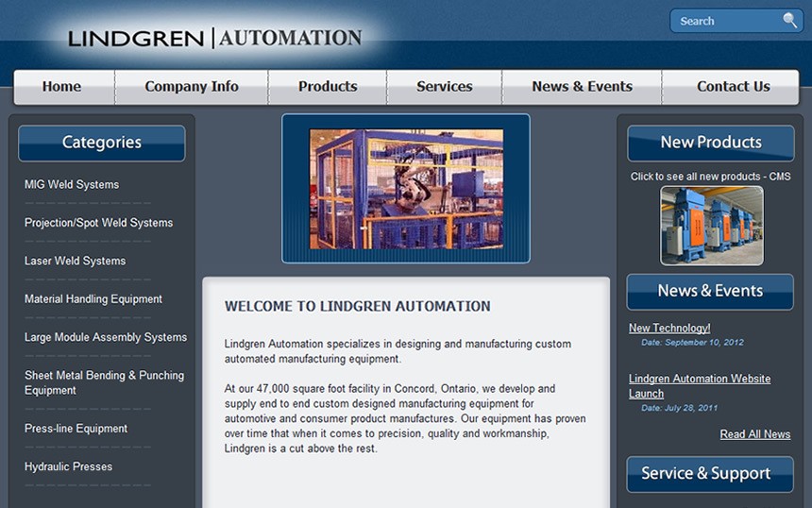Select Material Handling Equipment category
812x508 pixels.
[x=93, y=299]
